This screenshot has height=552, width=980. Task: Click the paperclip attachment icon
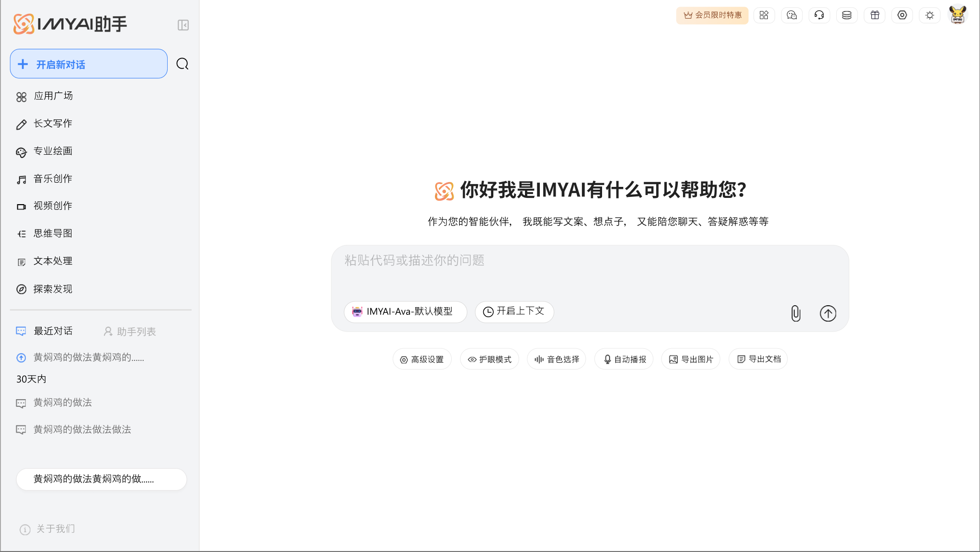[x=796, y=313]
